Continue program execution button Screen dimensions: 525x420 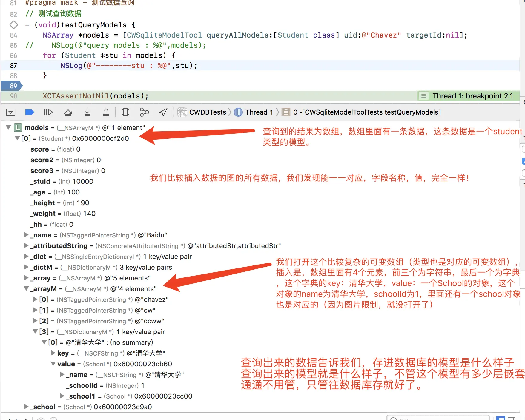pos(49,112)
